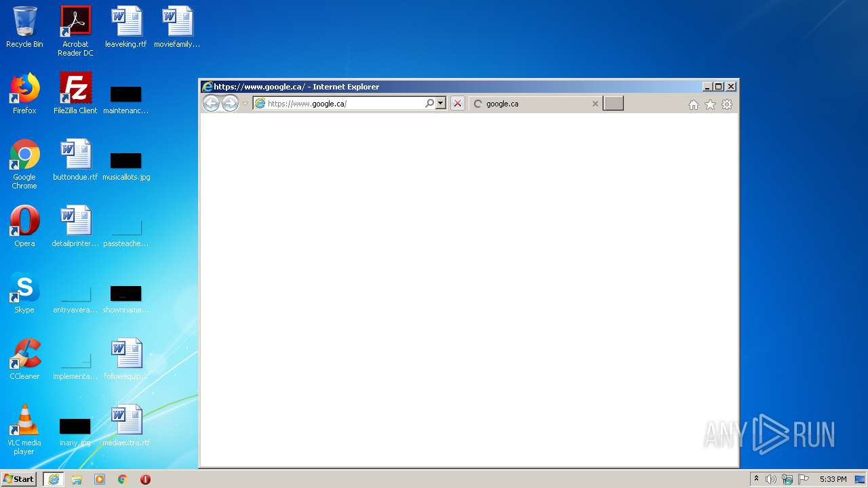Open the volume speaker tray icon
This screenshot has height=488, width=868.
771,479
